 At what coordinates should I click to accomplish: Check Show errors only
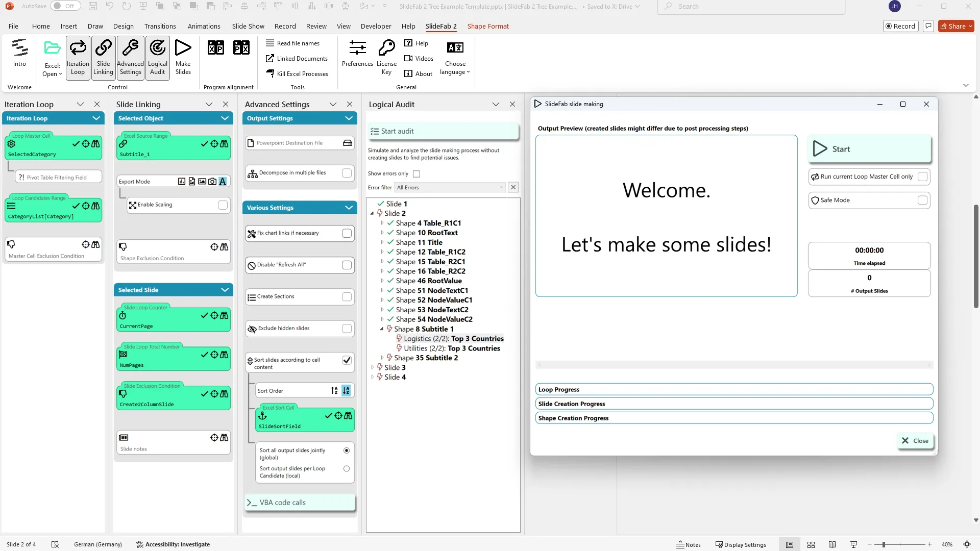(x=416, y=174)
